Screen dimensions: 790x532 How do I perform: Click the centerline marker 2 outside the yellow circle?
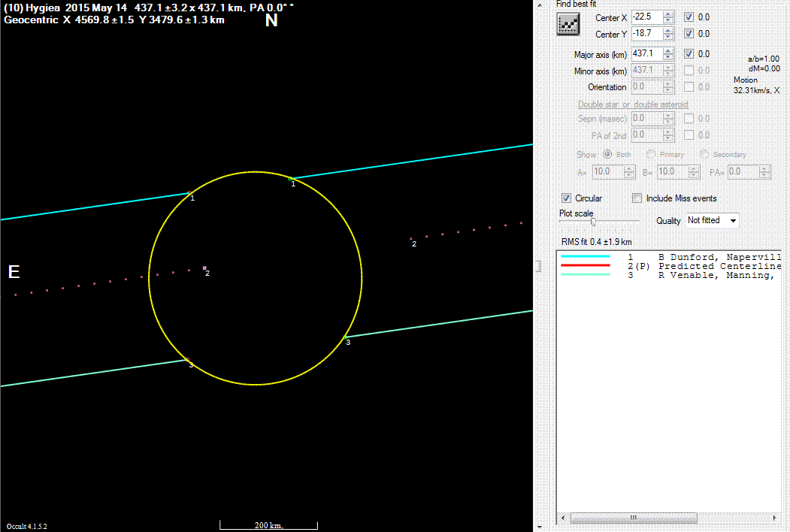tap(411, 239)
